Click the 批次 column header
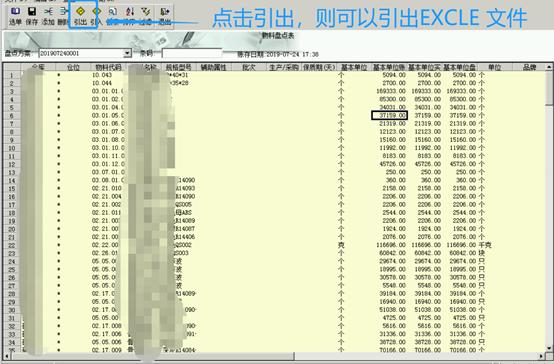Viewport: 554px width, 364px height. click(248, 67)
